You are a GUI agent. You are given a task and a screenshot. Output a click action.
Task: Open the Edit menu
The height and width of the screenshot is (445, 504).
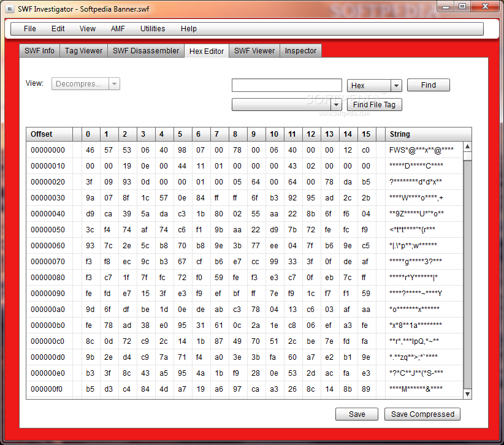[x=58, y=29]
